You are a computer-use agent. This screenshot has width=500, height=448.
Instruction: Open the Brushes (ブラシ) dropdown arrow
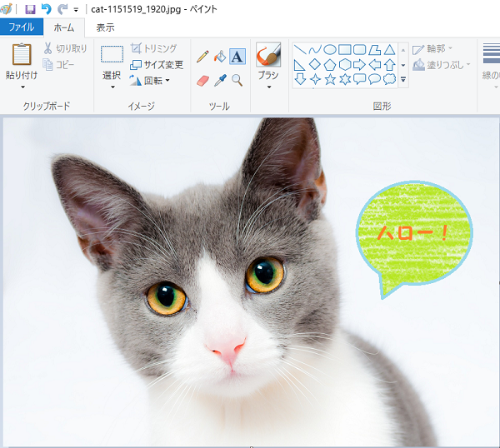point(269,87)
